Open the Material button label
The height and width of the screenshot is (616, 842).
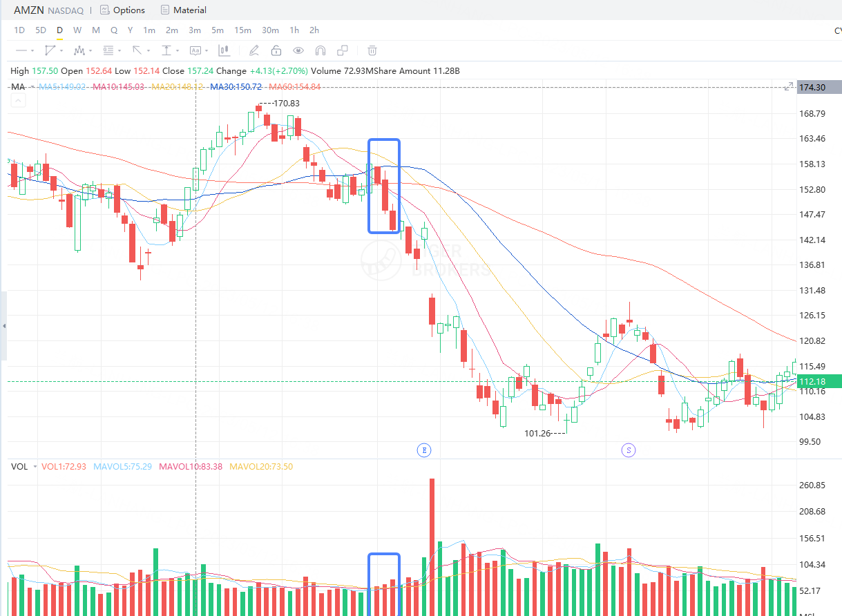[190, 10]
